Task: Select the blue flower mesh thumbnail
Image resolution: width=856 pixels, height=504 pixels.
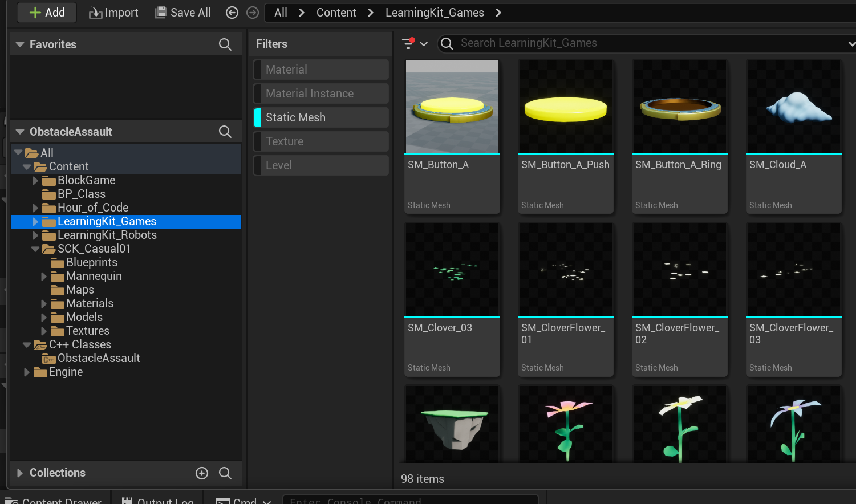Action: pos(794,424)
